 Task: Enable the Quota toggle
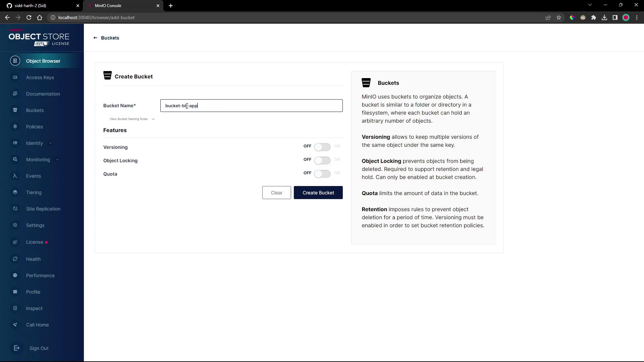[322, 174]
